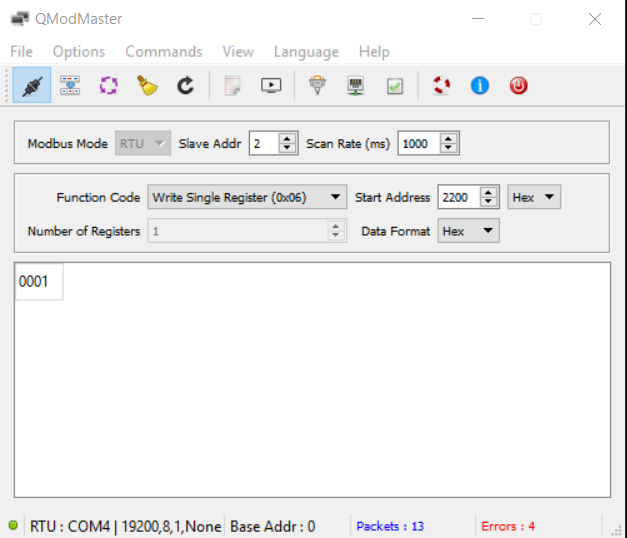Open the Bus Monitor screen icon

point(271,85)
